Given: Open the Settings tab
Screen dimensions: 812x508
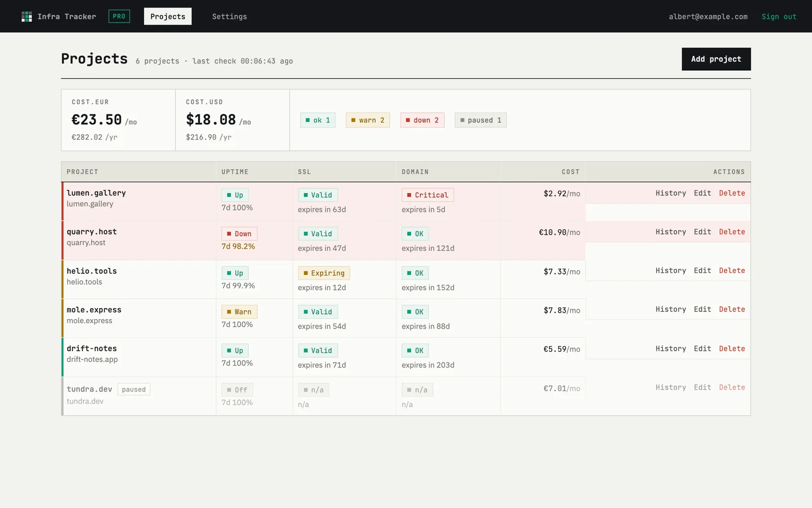Looking at the screenshot, I should [x=229, y=16].
